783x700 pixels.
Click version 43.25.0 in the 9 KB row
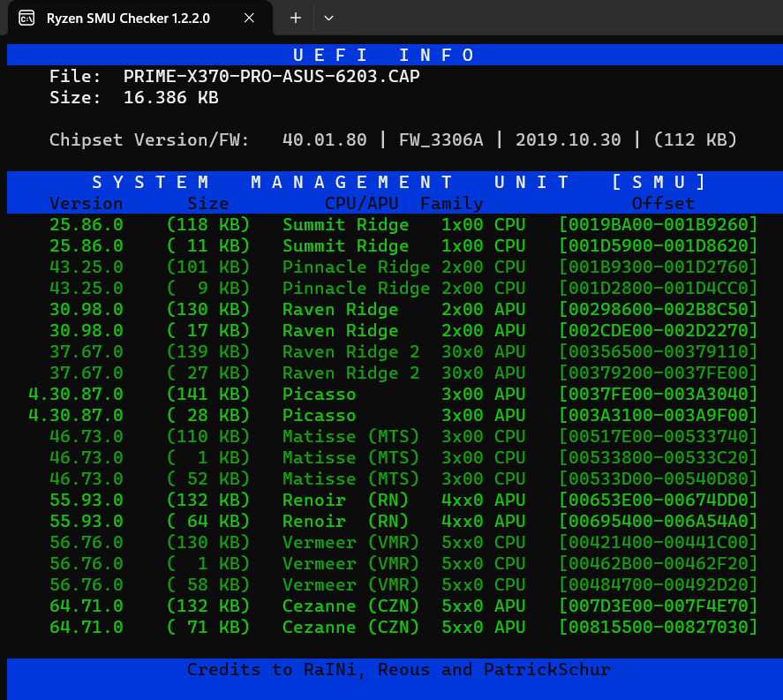click(x=86, y=288)
